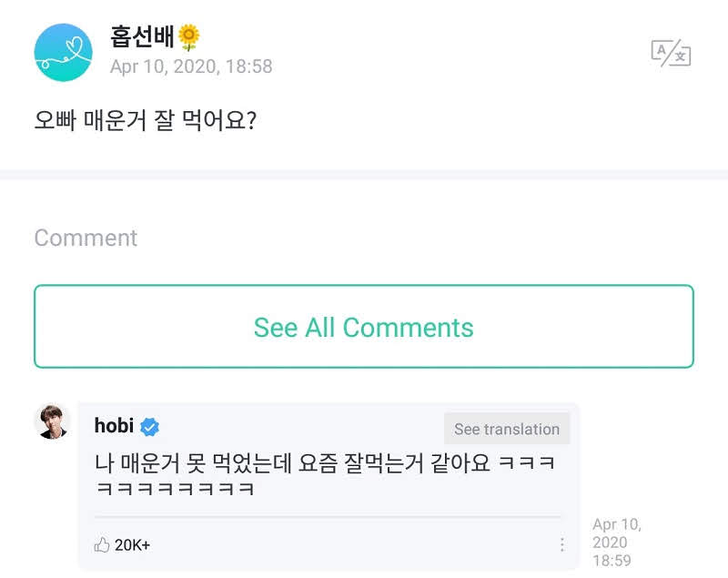The height and width of the screenshot is (578, 728).
Task: Click the 홉선배 username
Action: pyautogui.click(x=142, y=36)
